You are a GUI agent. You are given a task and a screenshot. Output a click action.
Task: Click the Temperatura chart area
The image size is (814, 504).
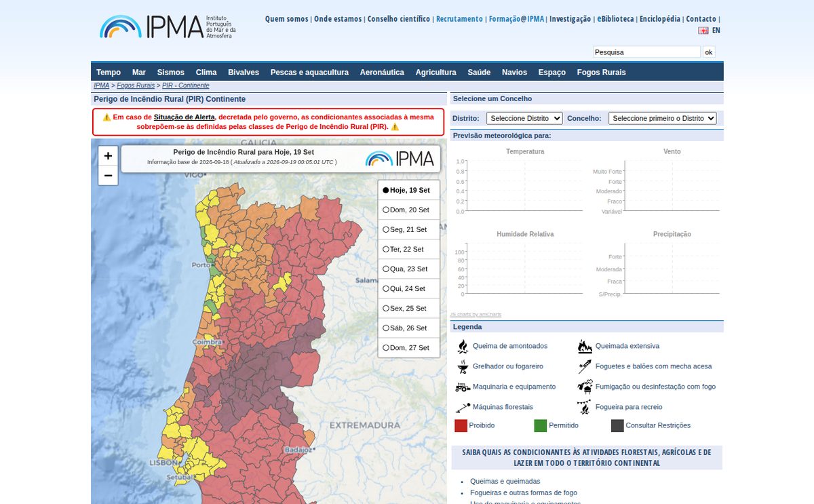[525, 186]
